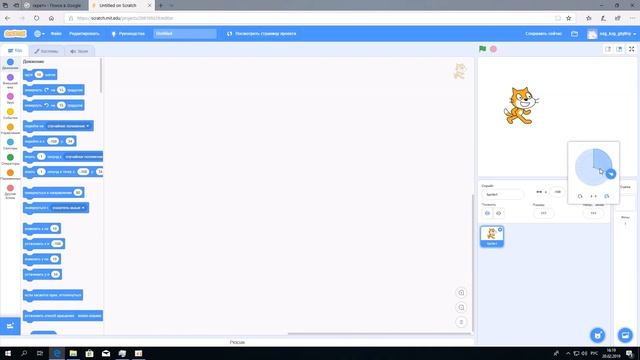Screen dimensions: 640x360
Task: Select the Звук pink block category
Action: 10,98
